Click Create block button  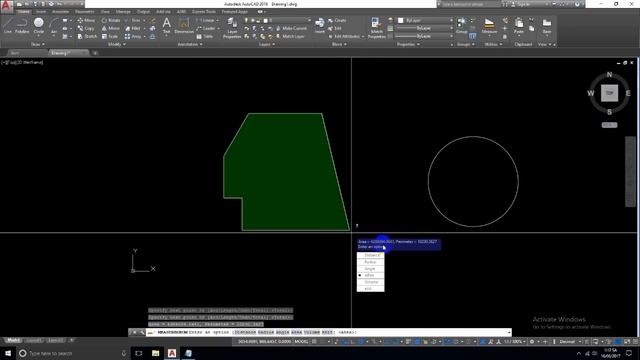337,20
